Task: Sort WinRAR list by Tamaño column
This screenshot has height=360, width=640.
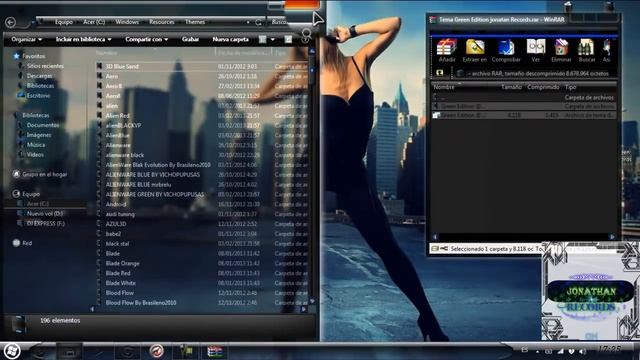Action: coord(511,87)
